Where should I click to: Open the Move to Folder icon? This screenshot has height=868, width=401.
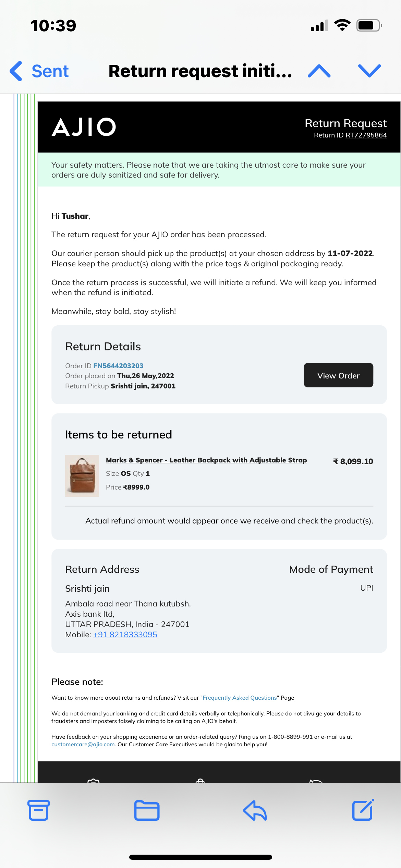(147, 810)
